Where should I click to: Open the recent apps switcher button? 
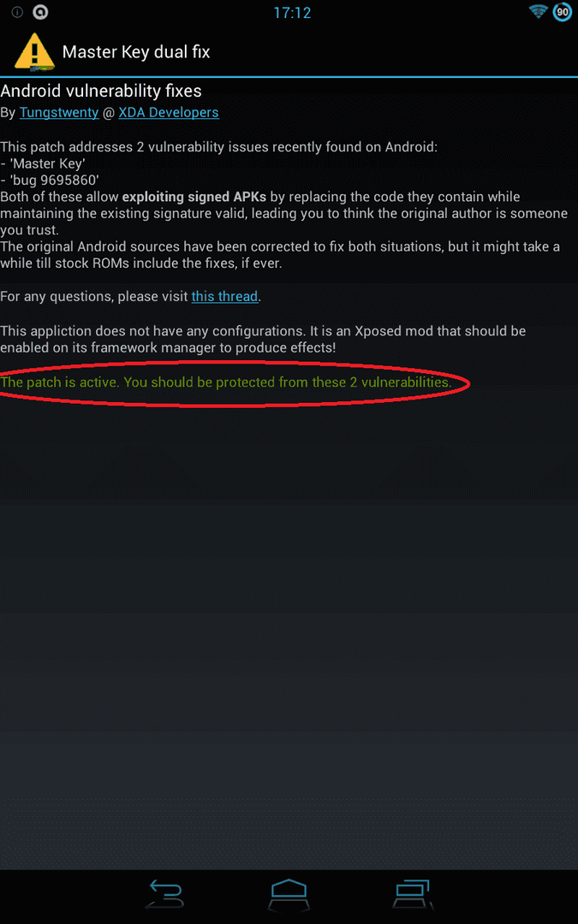pos(412,893)
